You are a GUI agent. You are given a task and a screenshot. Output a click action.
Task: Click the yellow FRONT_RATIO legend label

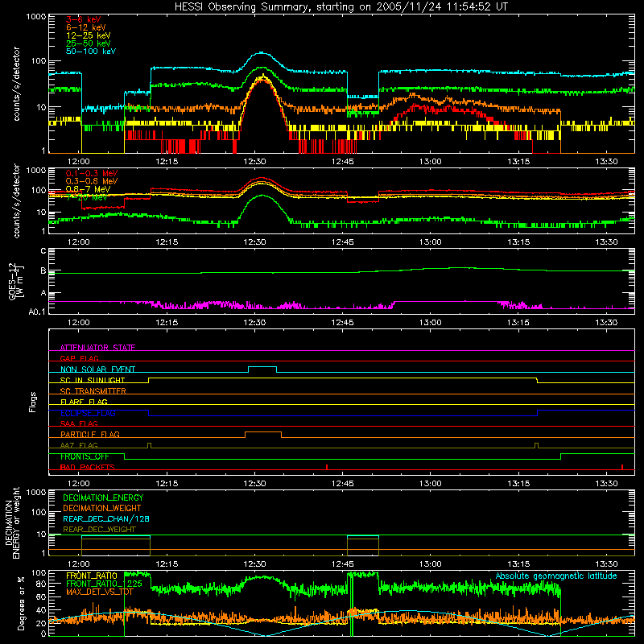coord(92,576)
